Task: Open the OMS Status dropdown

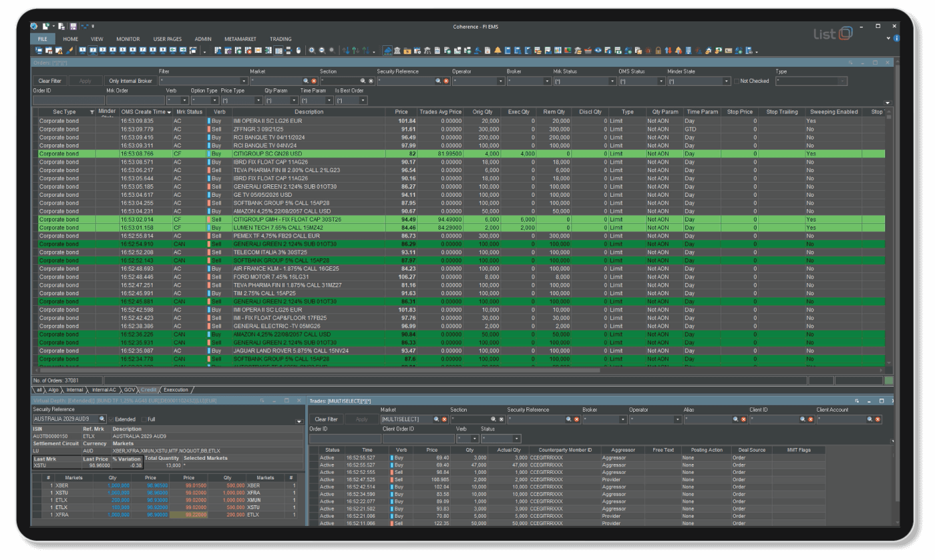Action: tap(662, 81)
